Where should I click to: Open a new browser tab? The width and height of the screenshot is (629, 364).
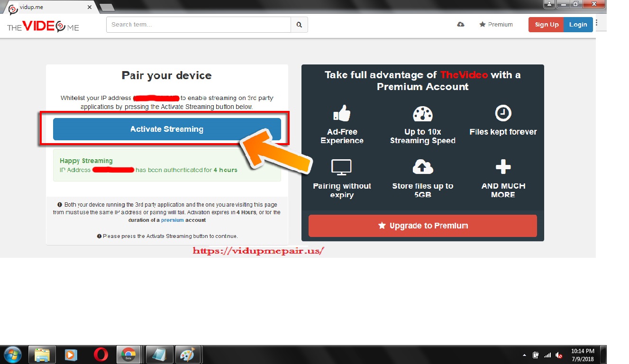107,8
